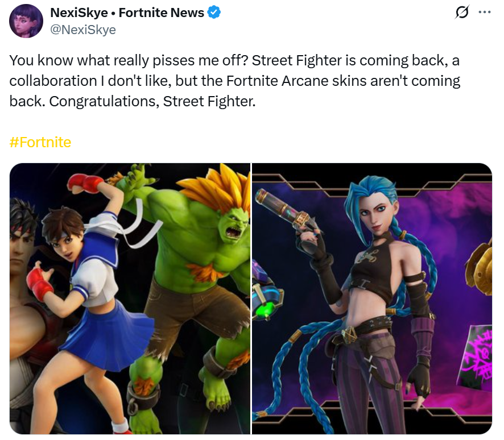Open NexiSkye's profile avatar

26,21
